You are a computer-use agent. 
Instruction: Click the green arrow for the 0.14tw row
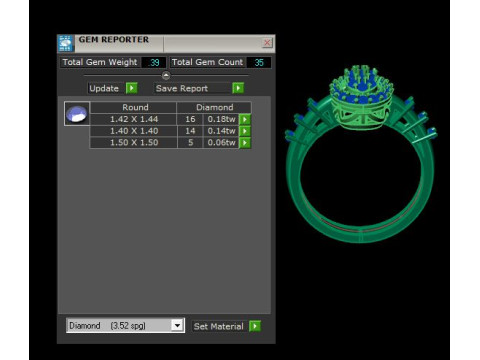point(245,131)
